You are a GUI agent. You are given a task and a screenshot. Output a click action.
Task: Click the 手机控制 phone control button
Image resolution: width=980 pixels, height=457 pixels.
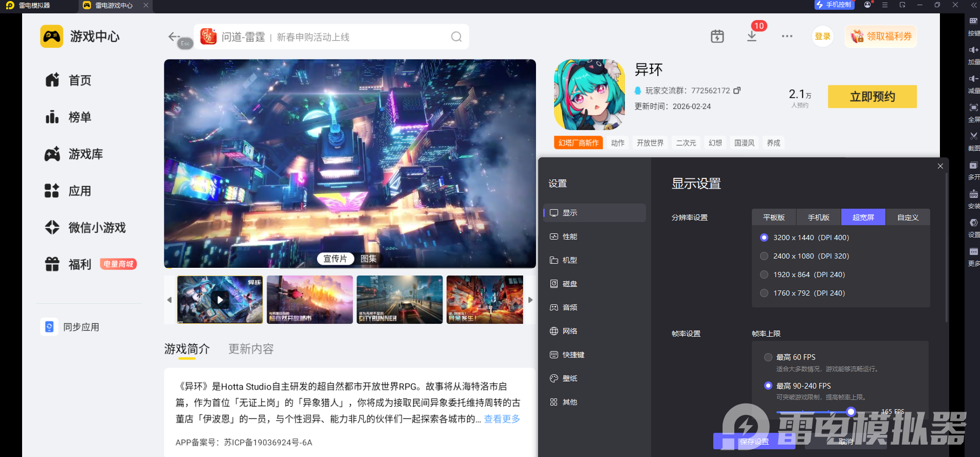point(834,5)
